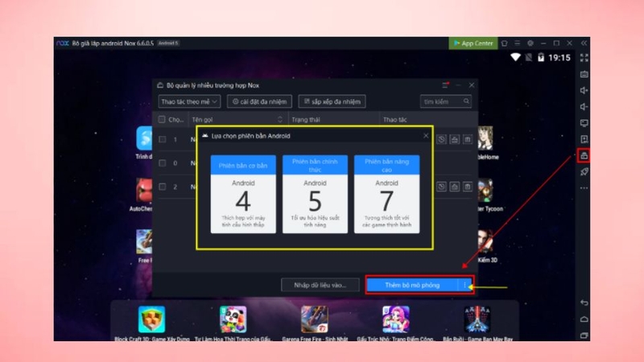Click the 'Thao tác' column header
Image resolution: width=644 pixels, height=362 pixels.
coord(394,119)
